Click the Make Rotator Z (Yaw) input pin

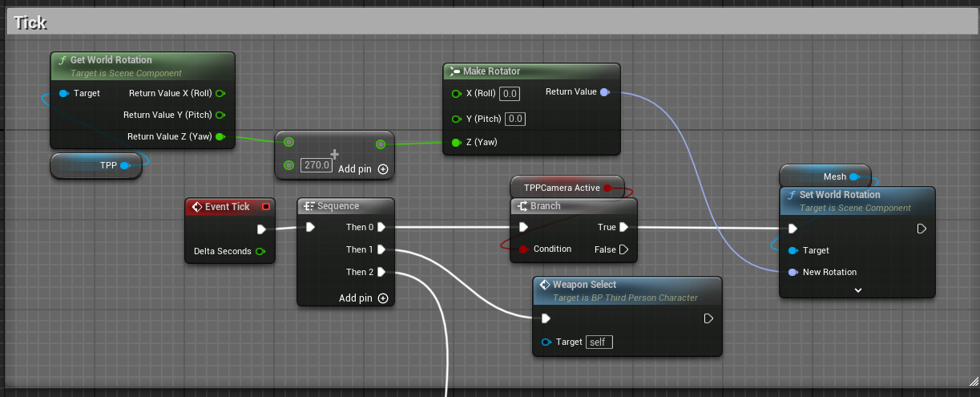[x=456, y=143]
